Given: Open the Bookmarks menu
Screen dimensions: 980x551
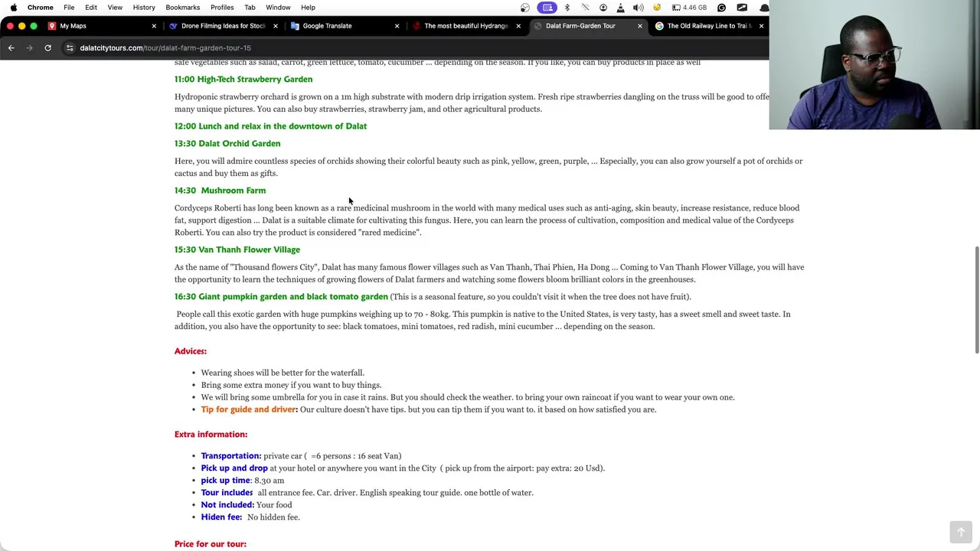Looking at the screenshot, I should click(x=183, y=8).
